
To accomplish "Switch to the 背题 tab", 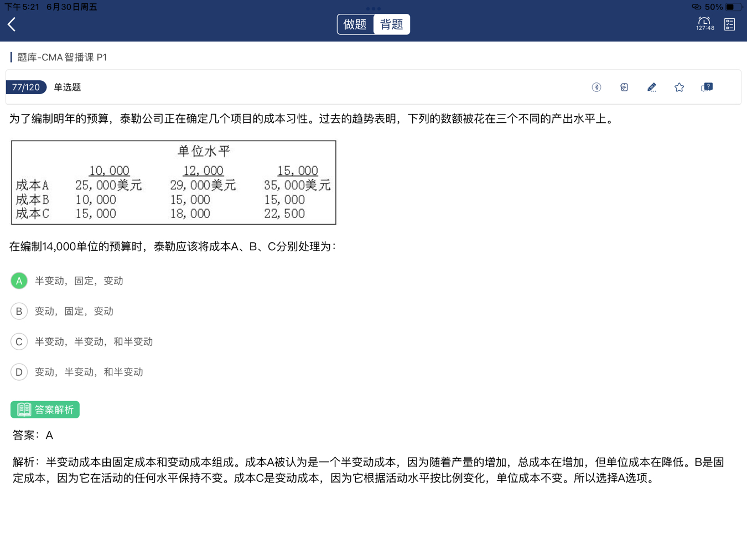I will point(392,24).
